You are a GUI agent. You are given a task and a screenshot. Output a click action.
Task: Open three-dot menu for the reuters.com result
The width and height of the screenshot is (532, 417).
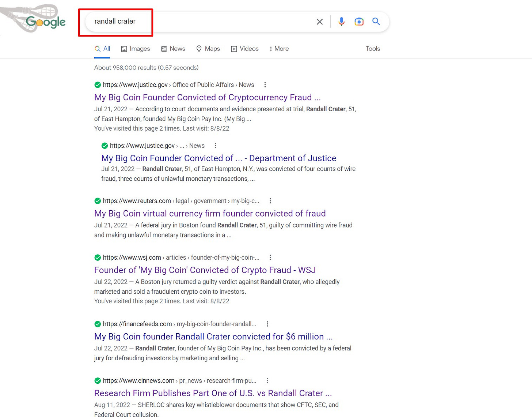tap(270, 201)
